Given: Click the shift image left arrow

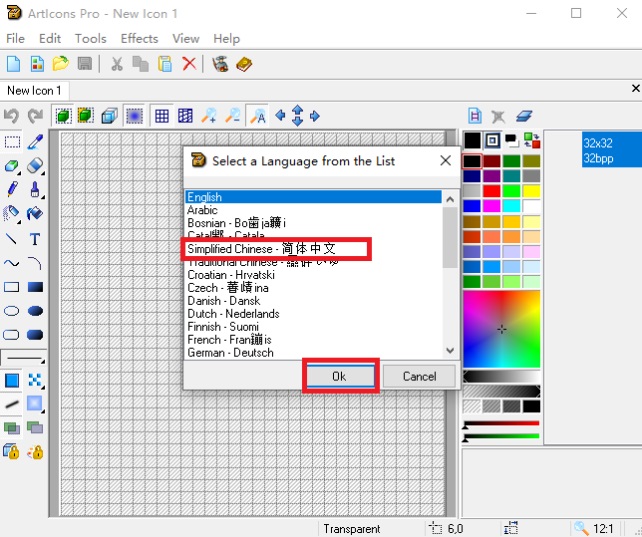Looking at the screenshot, I should [x=280, y=116].
